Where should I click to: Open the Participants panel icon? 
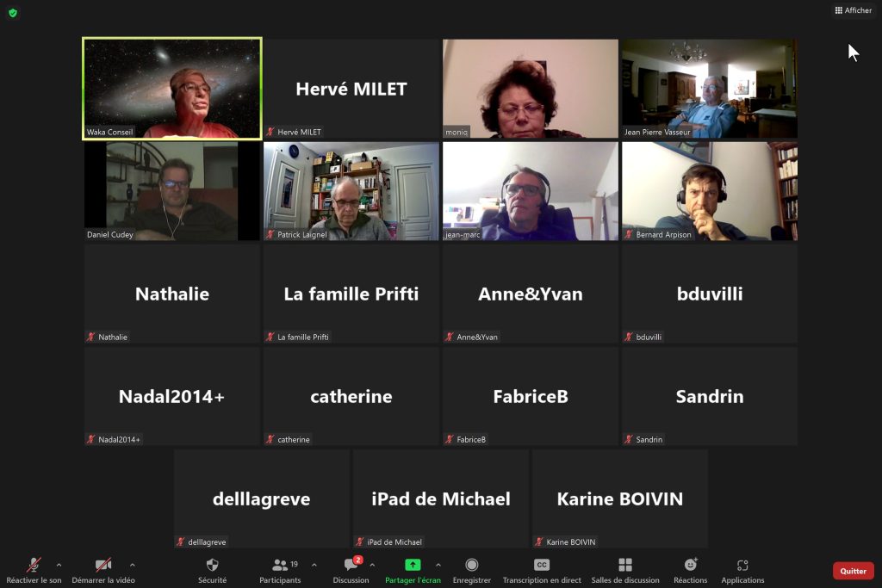click(280, 565)
